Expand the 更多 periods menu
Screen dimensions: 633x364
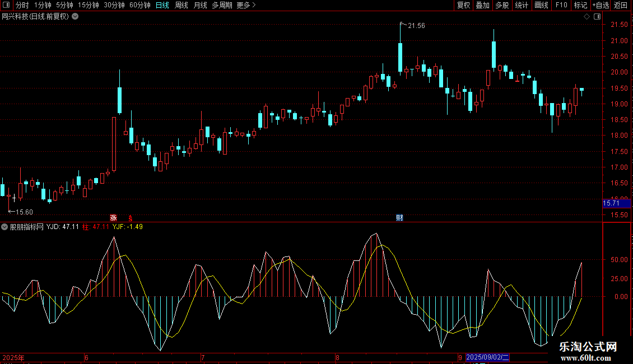(x=246, y=5)
